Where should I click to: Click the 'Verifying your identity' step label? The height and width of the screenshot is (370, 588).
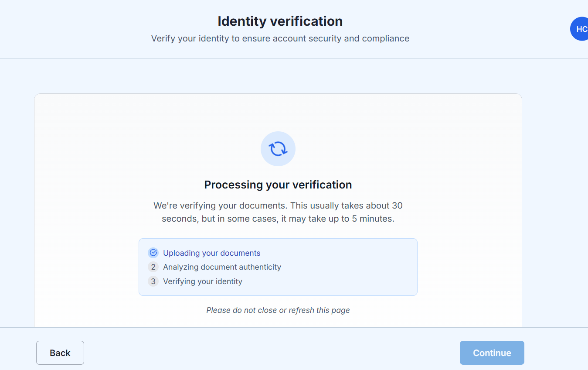[203, 281]
